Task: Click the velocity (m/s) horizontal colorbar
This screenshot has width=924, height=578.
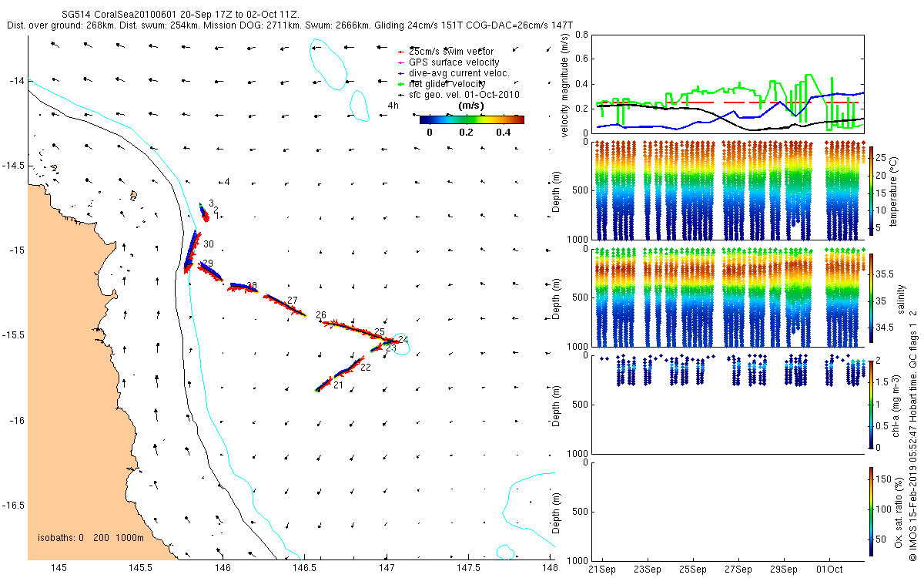Action: [471, 119]
